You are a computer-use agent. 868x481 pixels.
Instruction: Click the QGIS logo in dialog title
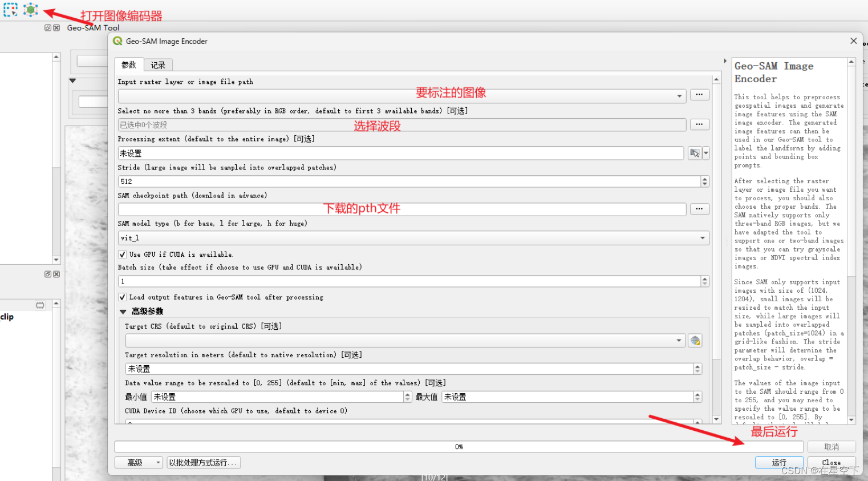pos(117,41)
